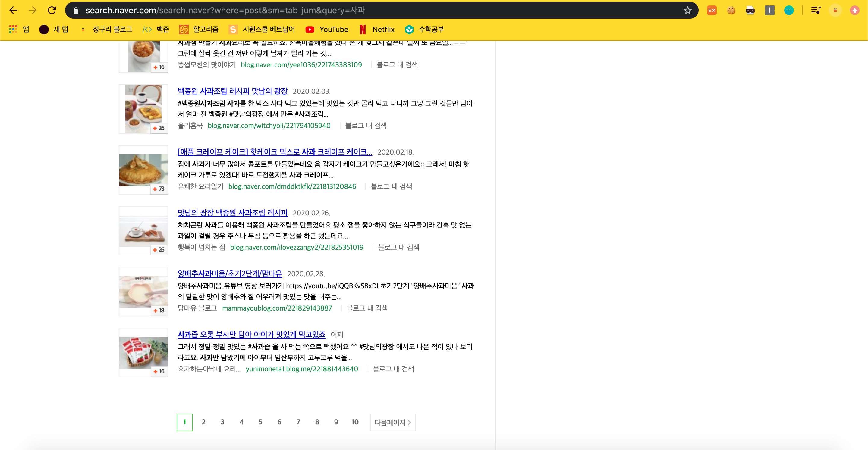Open 백종원 사과조림 레시피 맛남의 광장 post
Screen dimensions: 868x450
pyautogui.click(x=232, y=91)
